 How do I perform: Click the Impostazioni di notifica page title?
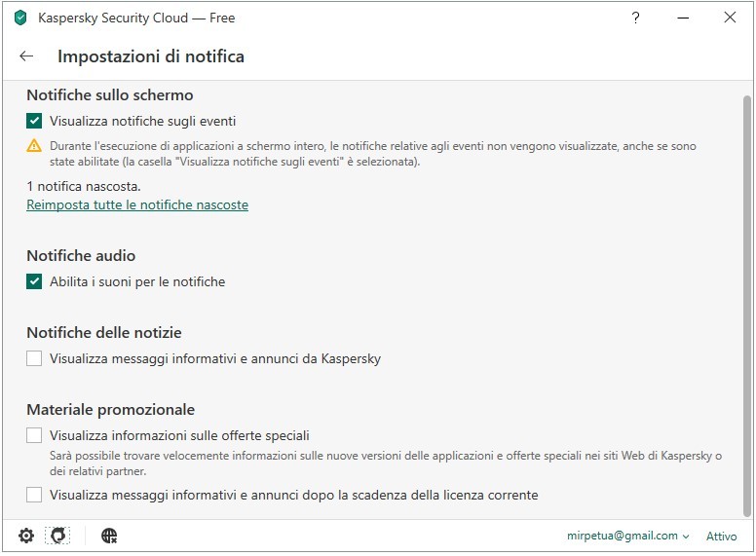coord(151,56)
